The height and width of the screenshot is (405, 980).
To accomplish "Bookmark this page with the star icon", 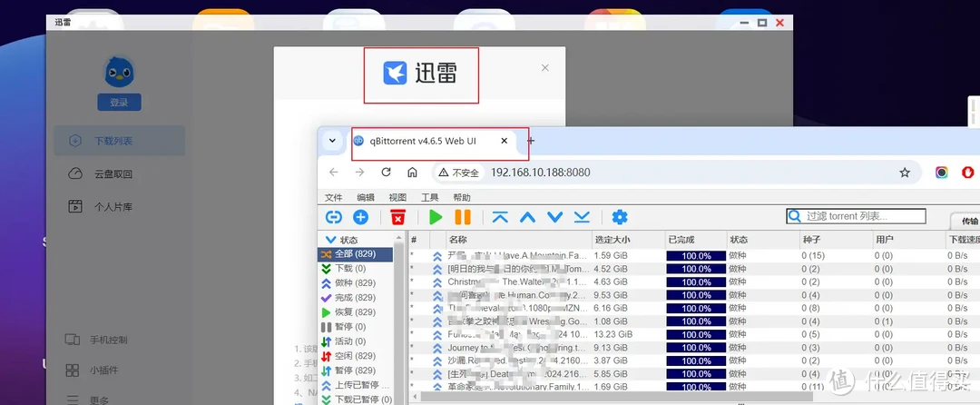I will pos(905,173).
